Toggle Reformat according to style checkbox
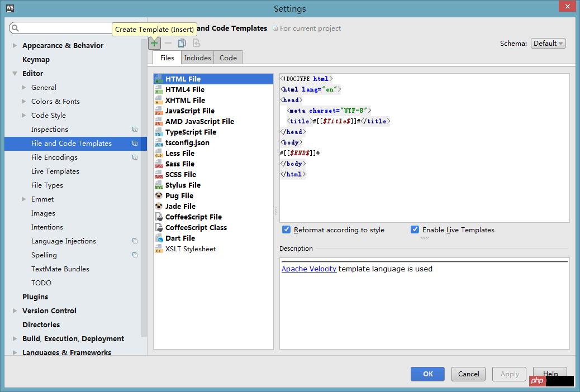Screen dimensions: 580x392 coord(287,230)
